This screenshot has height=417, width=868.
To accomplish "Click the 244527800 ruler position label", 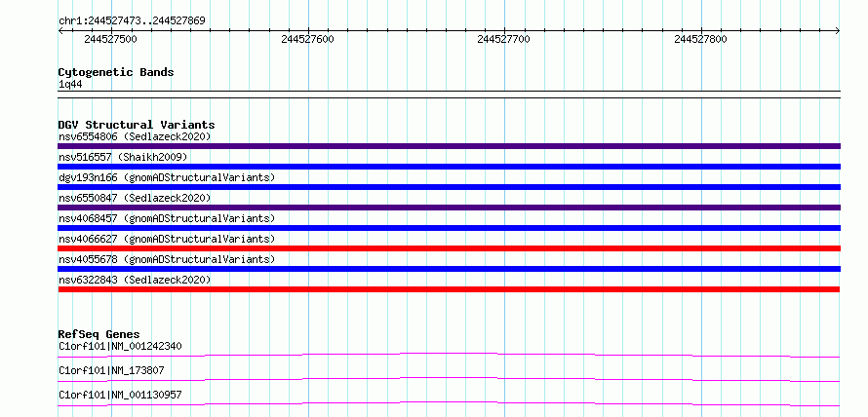I will (701, 39).
